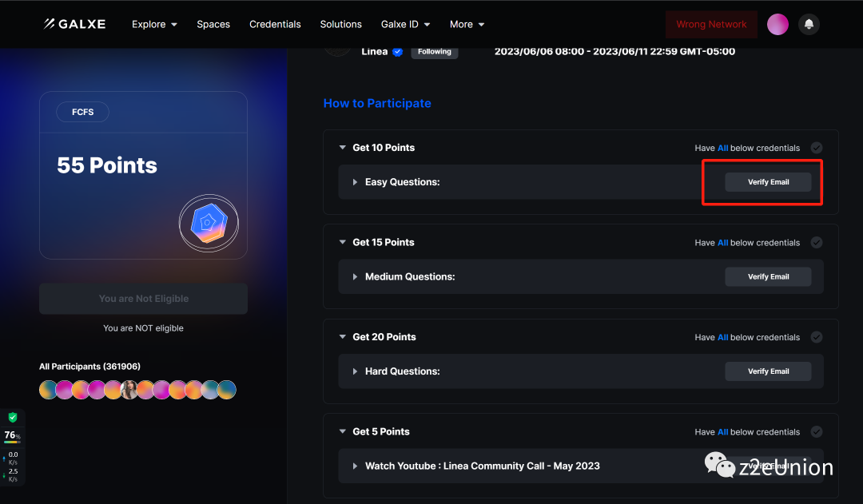The height and width of the screenshot is (504, 863).
Task: Click the first participant avatar
Action: pos(48,390)
